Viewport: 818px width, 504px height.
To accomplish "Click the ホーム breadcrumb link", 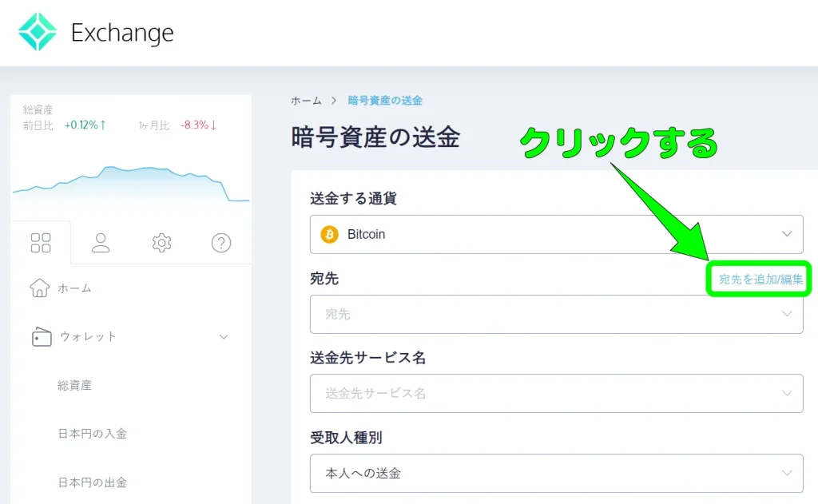I will 306,100.
